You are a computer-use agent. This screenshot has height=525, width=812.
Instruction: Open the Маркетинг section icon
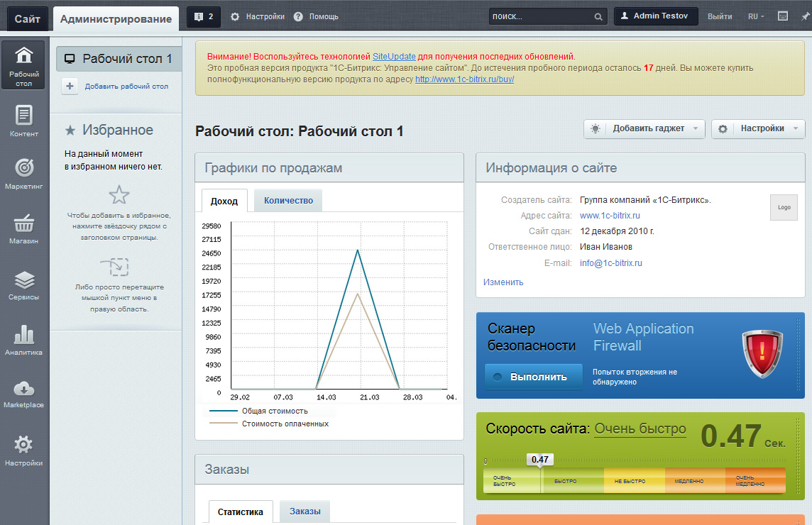pos(24,167)
